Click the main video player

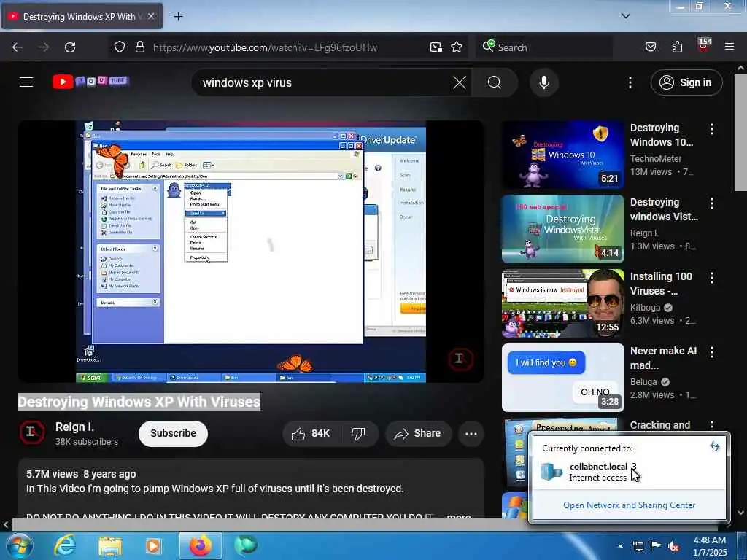(x=251, y=252)
